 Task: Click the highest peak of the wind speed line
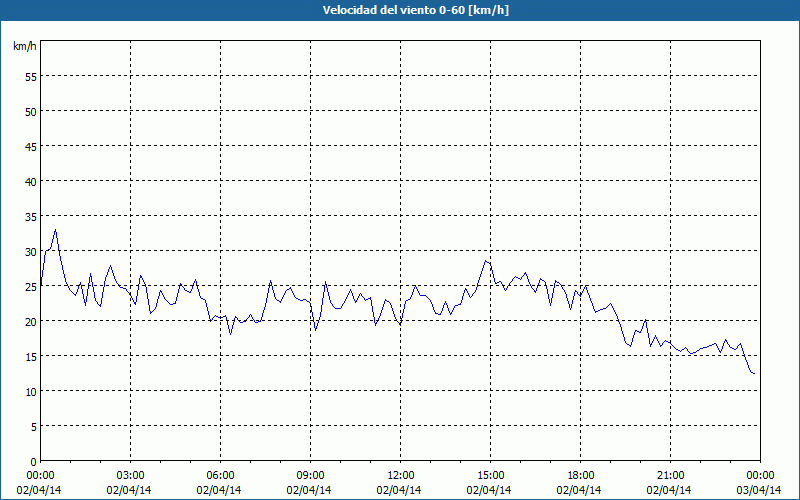(x=56, y=230)
